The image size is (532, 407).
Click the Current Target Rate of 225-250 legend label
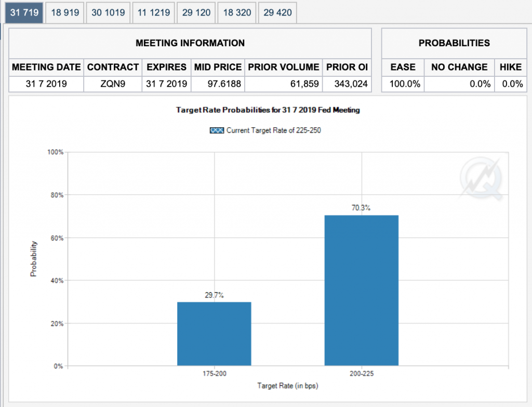pyautogui.click(x=273, y=130)
